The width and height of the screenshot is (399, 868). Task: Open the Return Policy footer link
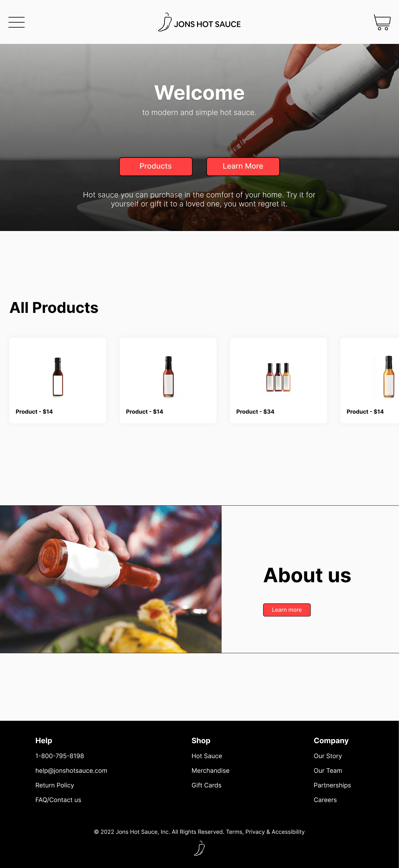(55, 785)
